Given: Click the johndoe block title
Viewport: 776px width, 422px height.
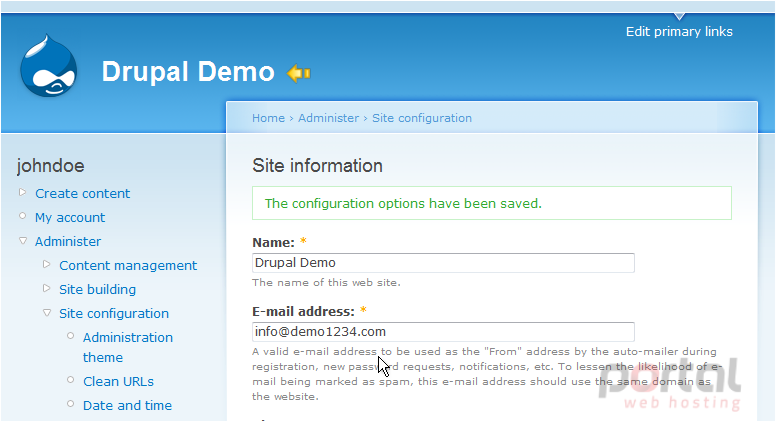Looking at the screenshot, I should [50, 166].
